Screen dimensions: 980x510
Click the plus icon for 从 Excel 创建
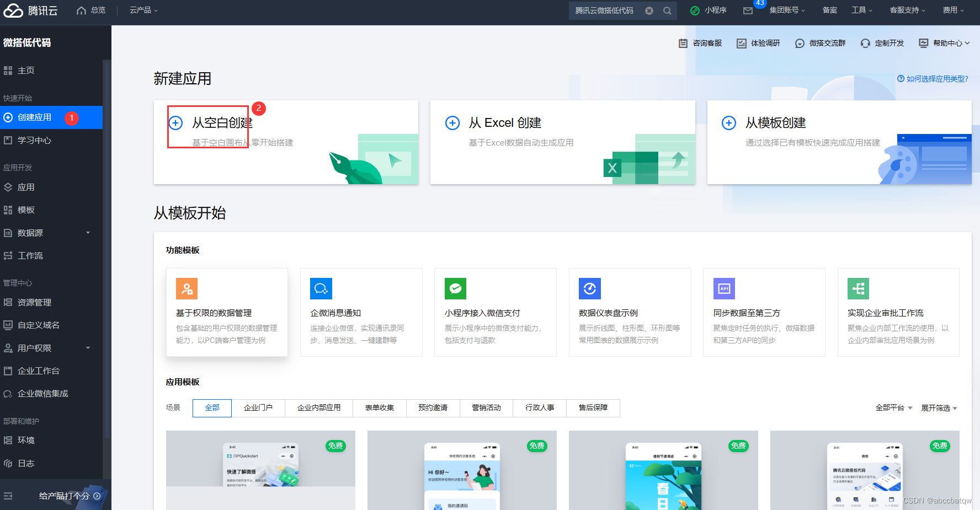pyautogui.click(x=452, y=122)
